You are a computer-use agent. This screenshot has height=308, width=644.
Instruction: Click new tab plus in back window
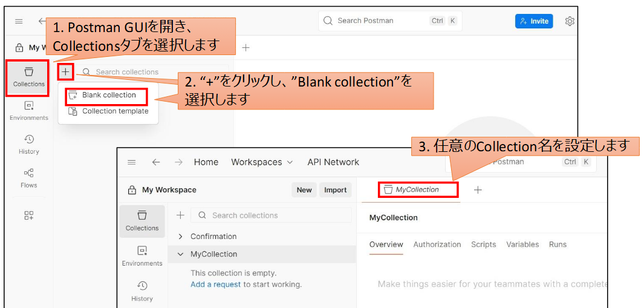[x=246, y=48]
